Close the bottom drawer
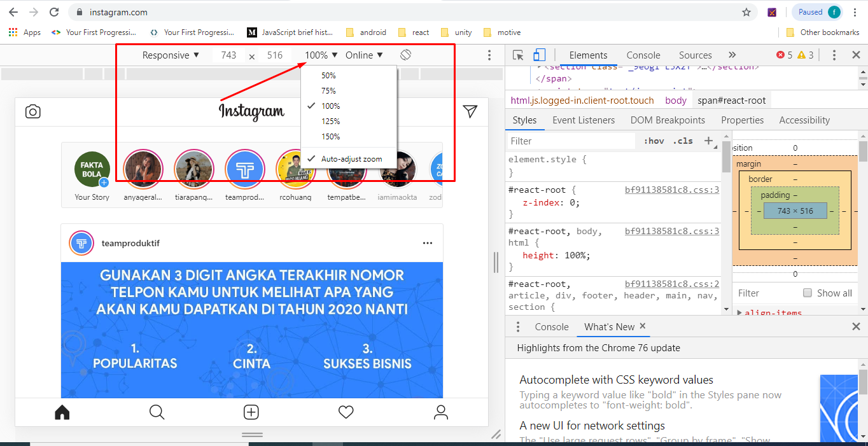The height and width of the screenshot is (446, 868). [x=856, y=326]
